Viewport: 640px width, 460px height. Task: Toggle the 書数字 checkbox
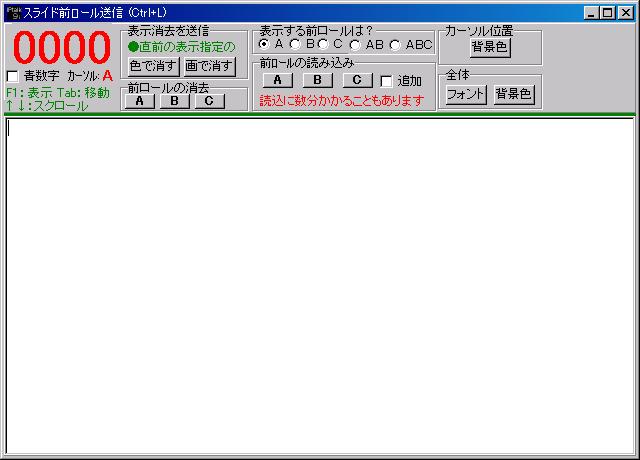point(13,76)
